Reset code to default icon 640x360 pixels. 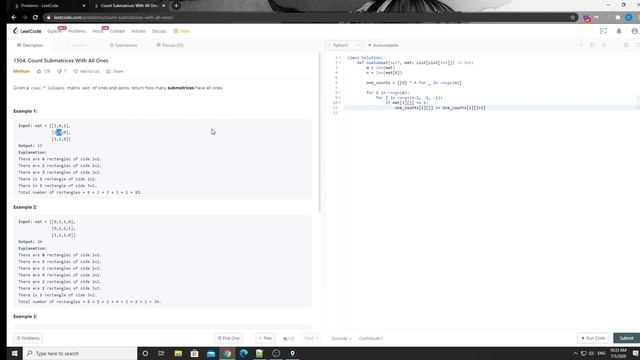tap(604, 45)
